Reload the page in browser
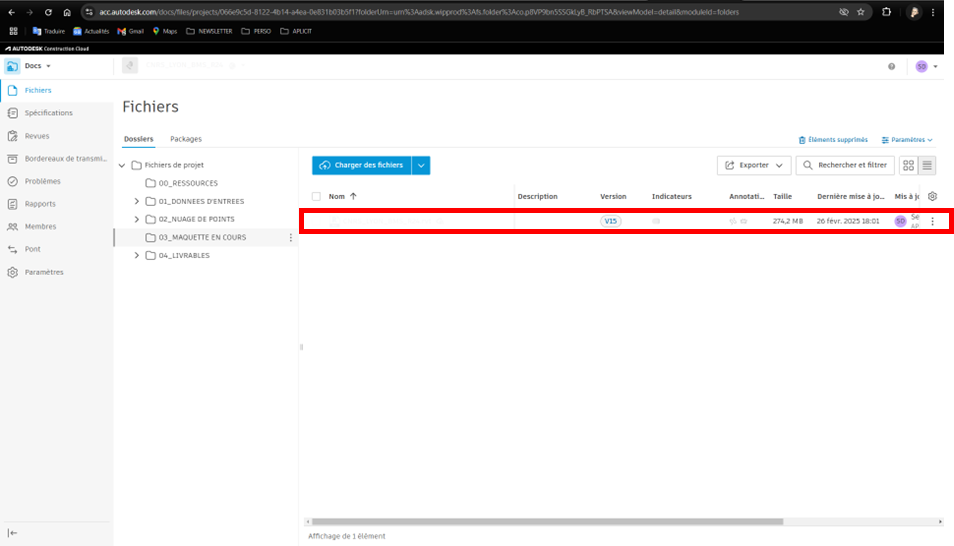 pyautogui.click(x=48, y=12)
